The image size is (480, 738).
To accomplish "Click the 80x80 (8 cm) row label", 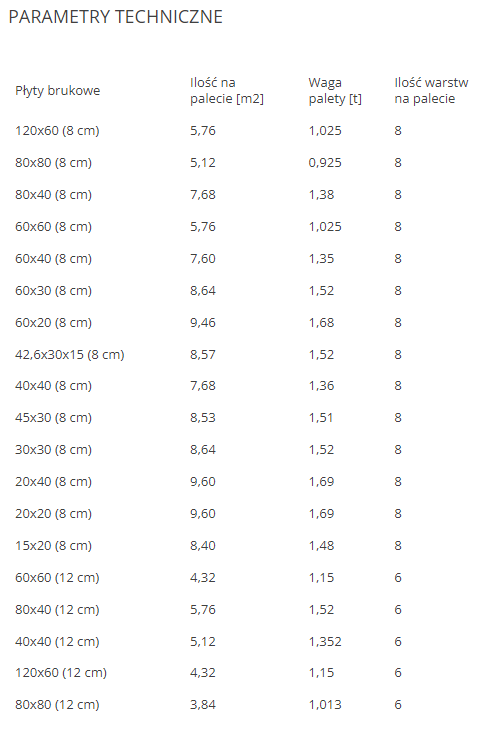I will click(x=53, y=162).
